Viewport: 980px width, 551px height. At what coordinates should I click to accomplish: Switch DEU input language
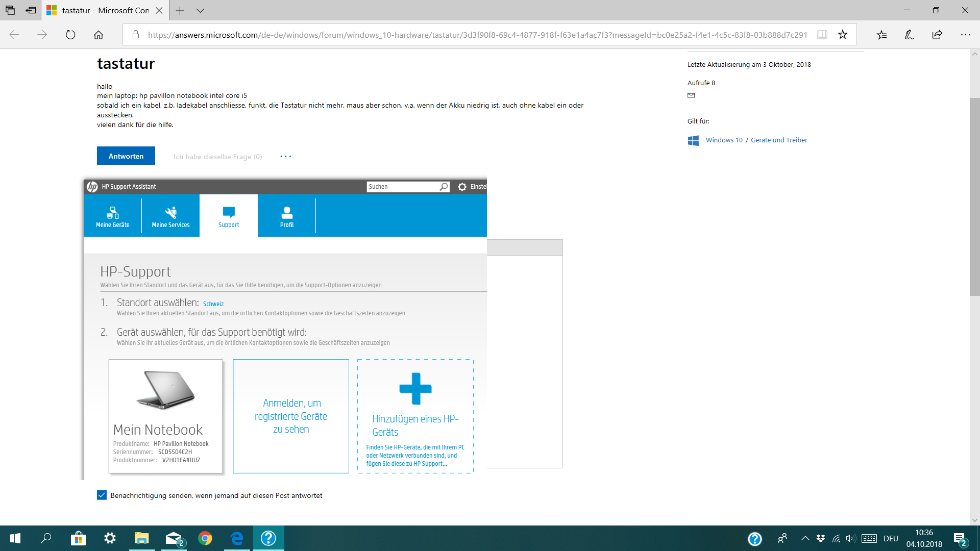click(891, 539)
